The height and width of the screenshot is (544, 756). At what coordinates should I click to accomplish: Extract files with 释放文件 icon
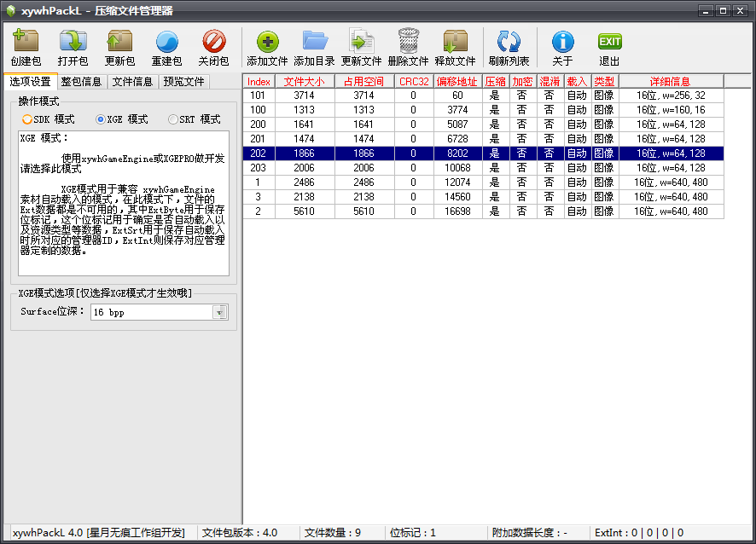coord(455,47)
